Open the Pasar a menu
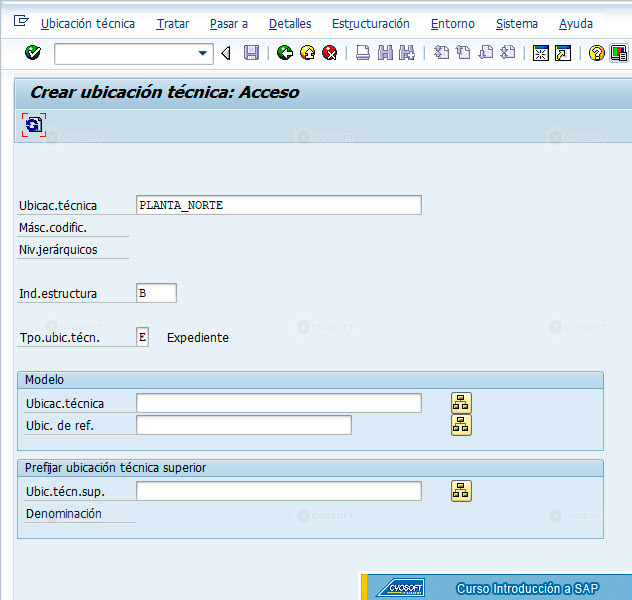The image size is (632, 600). pos(229,24)
